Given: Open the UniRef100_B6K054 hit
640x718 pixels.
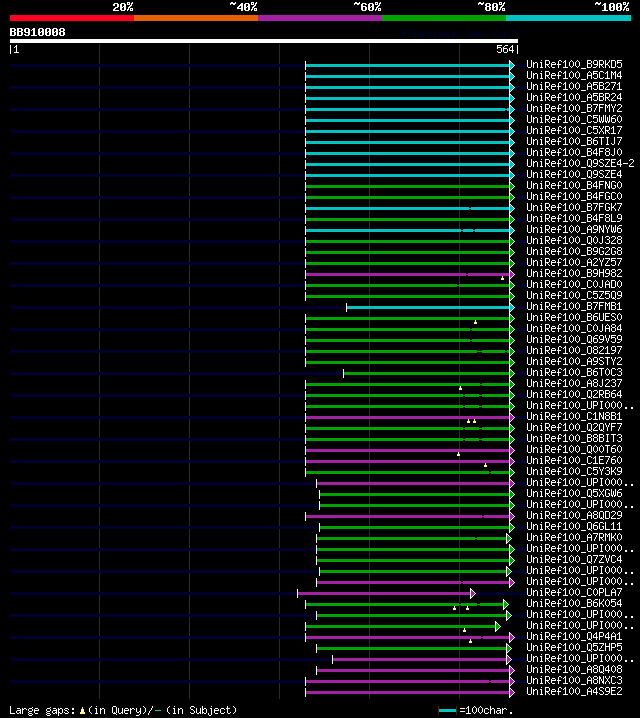Looking at the screenshot, I should click(x=574, y=603).
